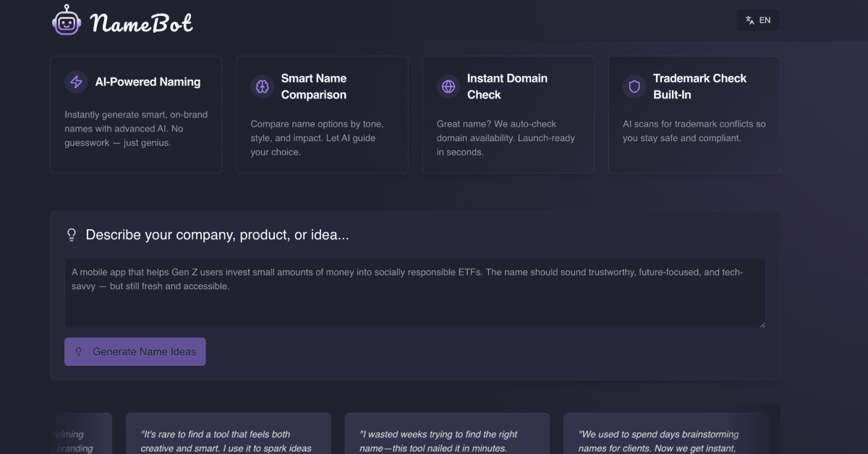This screenshot has height=454, width=868.
Task: Click the lightning bolt AI-Powered Naming icon
Action: [76, 82]
